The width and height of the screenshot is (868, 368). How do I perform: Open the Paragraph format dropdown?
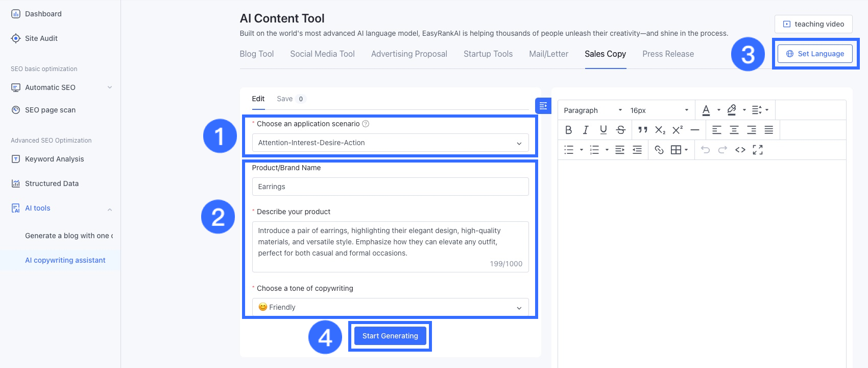592,110
